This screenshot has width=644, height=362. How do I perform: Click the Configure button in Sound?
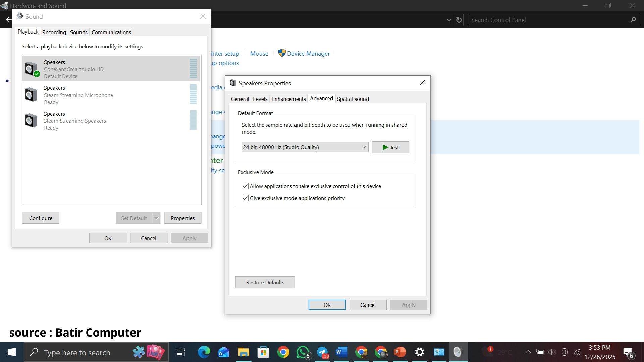41,218
